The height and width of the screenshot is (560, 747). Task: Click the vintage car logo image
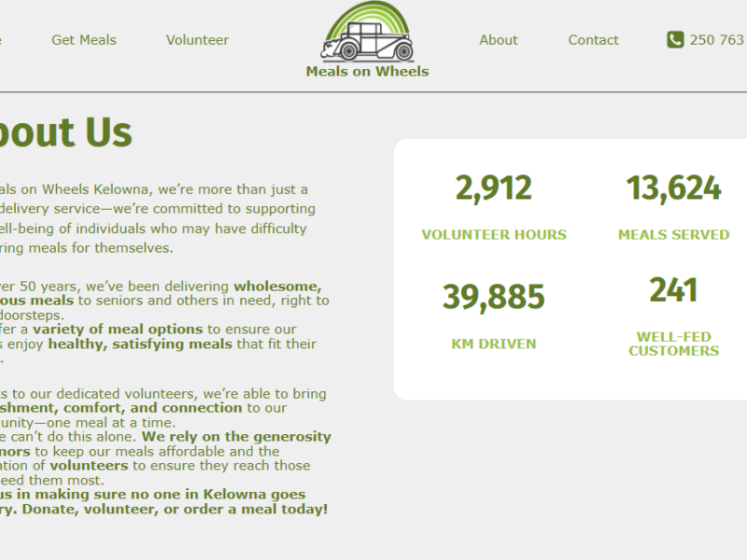tap(367, 33)
